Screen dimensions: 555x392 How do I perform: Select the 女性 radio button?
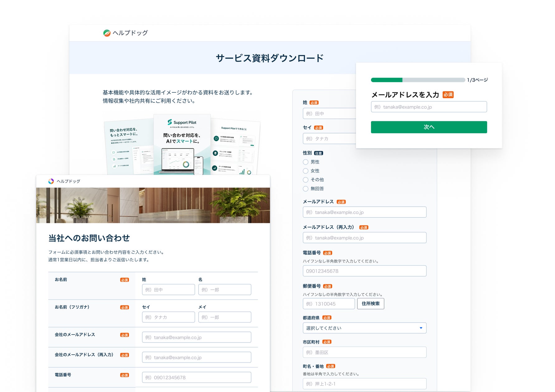point(306,171)
